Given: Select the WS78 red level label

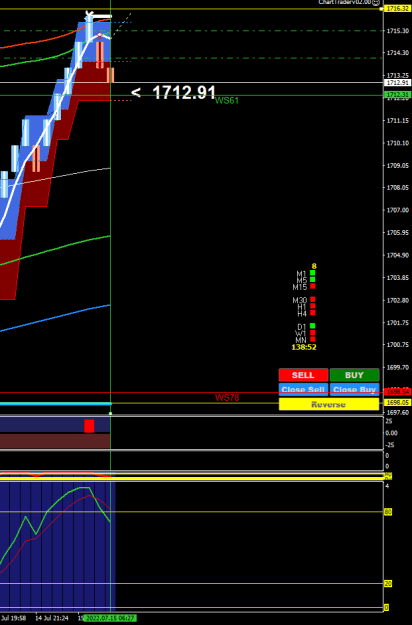Looking at the screenshot, I should [227, 397].
